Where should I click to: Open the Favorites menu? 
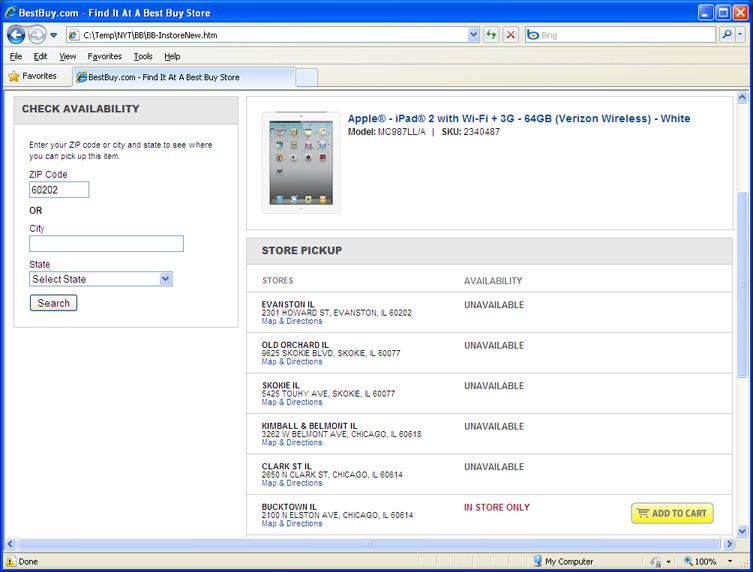tap(105, 56)
